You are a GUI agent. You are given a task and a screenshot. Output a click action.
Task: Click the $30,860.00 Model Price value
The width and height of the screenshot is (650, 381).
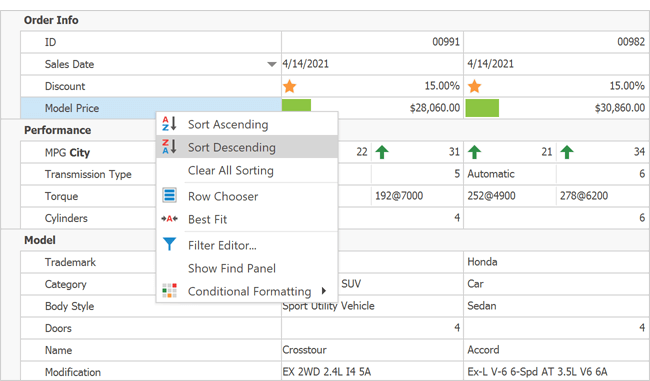(620, 108)
